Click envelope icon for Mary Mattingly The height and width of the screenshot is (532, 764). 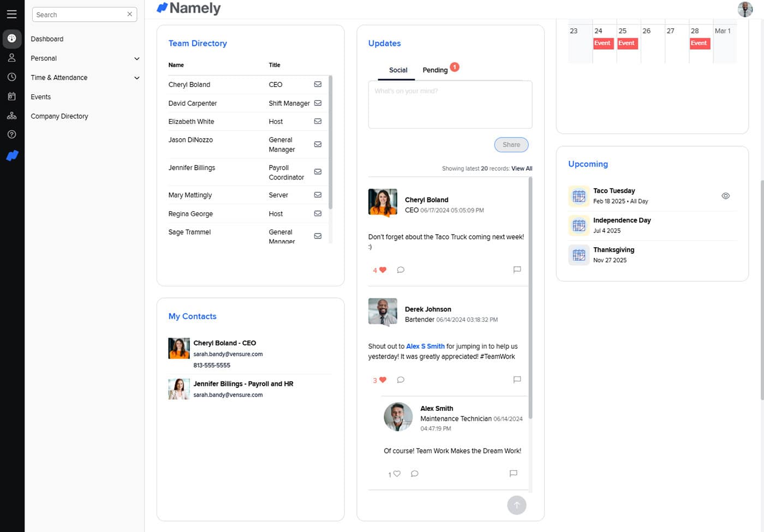pyautogui.click(x=318, y=195)
